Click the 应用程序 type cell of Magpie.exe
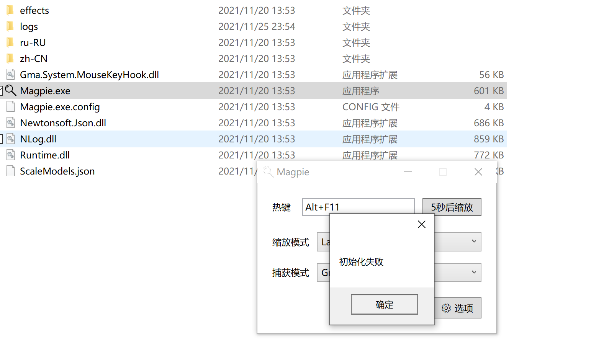This screenshot has height=364, width=591. (x=361, y=91)
